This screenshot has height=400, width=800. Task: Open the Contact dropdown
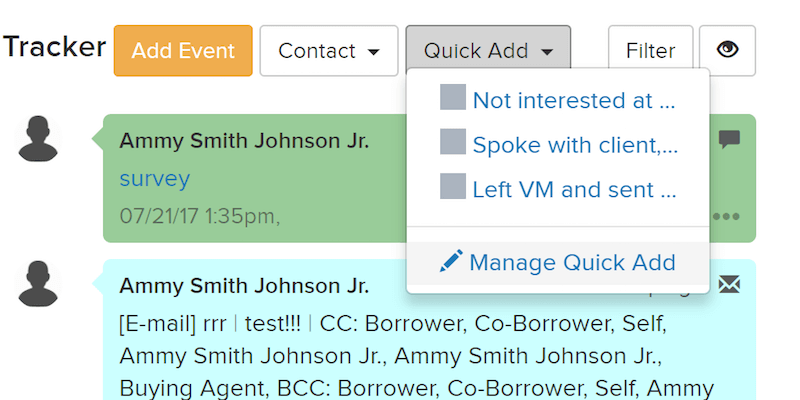(x=329, y=51)
